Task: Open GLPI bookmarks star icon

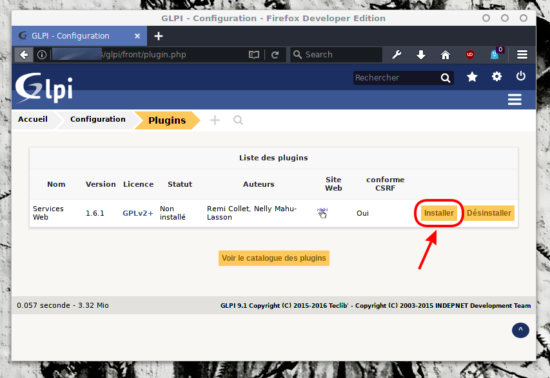Action: (x=472, y=77)
